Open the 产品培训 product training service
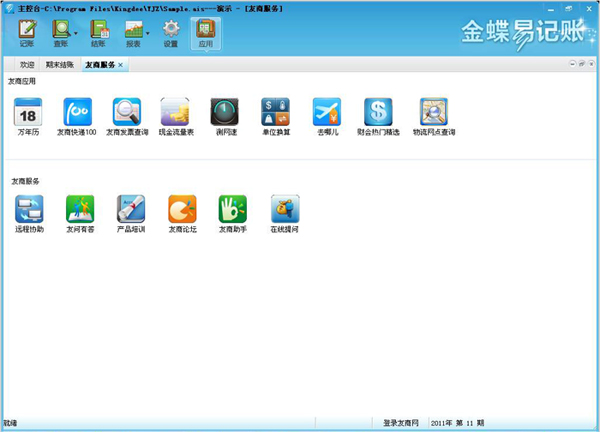This screenshot has width=600, height=432. 131,214
